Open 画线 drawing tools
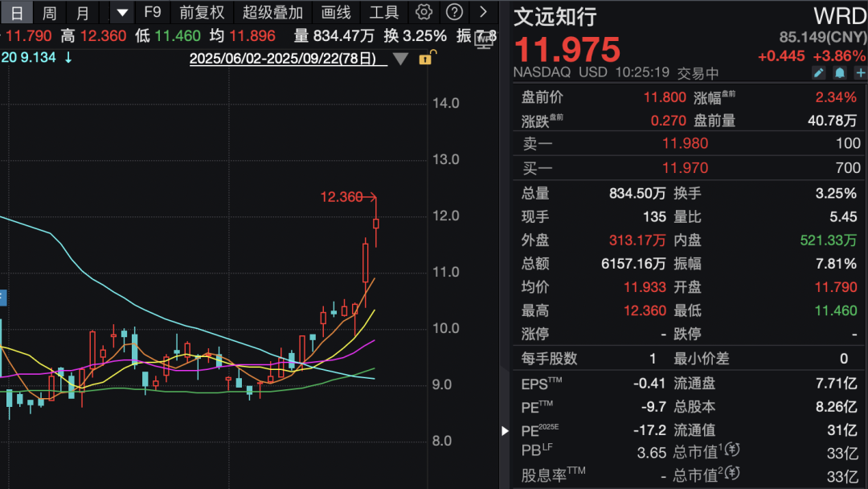 335,12
